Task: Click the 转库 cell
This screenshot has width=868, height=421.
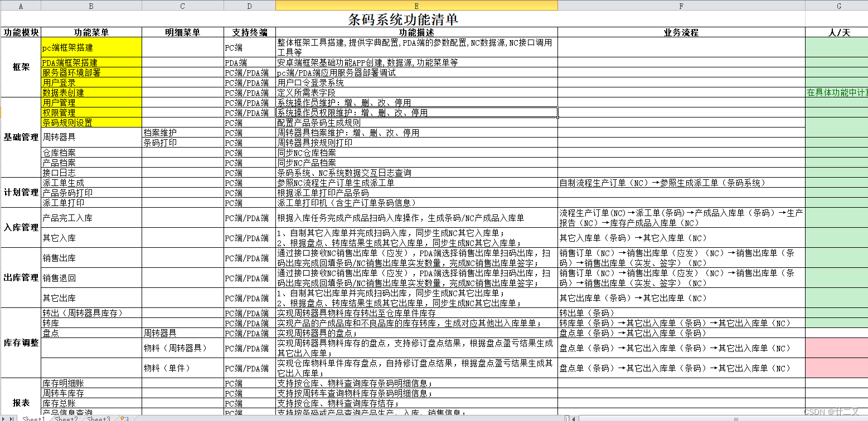Action: pos(91,323)
